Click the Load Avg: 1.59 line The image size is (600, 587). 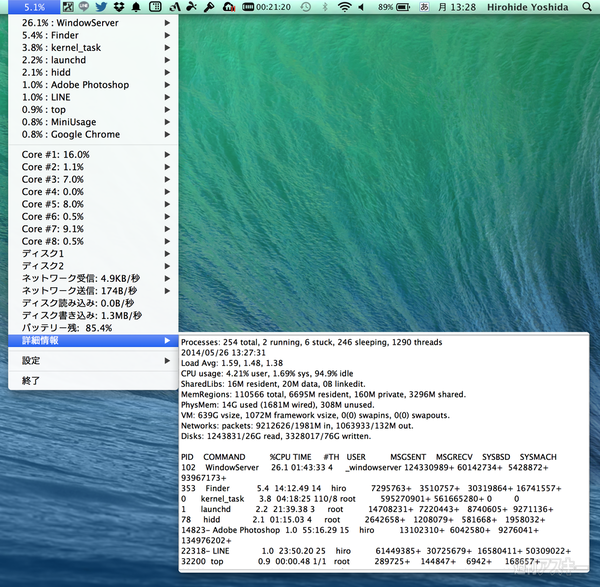232,363
